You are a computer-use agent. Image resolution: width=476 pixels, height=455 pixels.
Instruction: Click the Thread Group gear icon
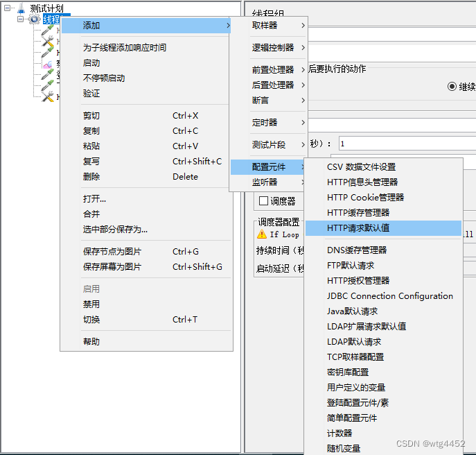point(34,19)
